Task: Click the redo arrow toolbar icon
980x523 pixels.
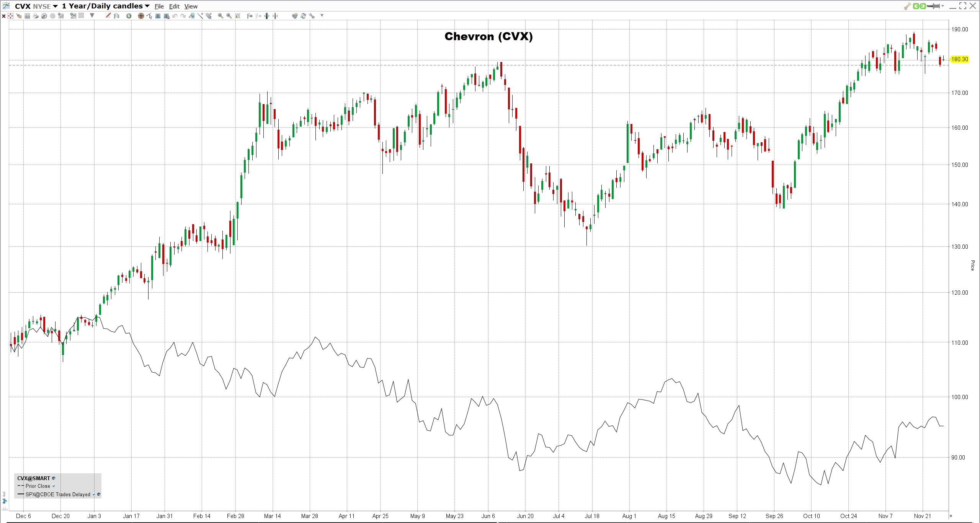Action: (x=183, y=16)
